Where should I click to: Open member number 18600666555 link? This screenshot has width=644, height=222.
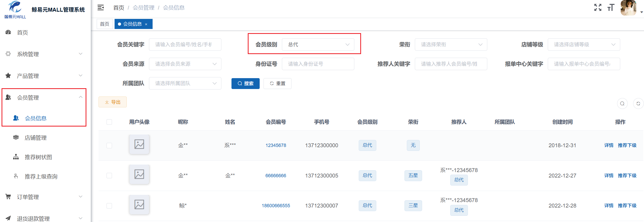point(276,206)
